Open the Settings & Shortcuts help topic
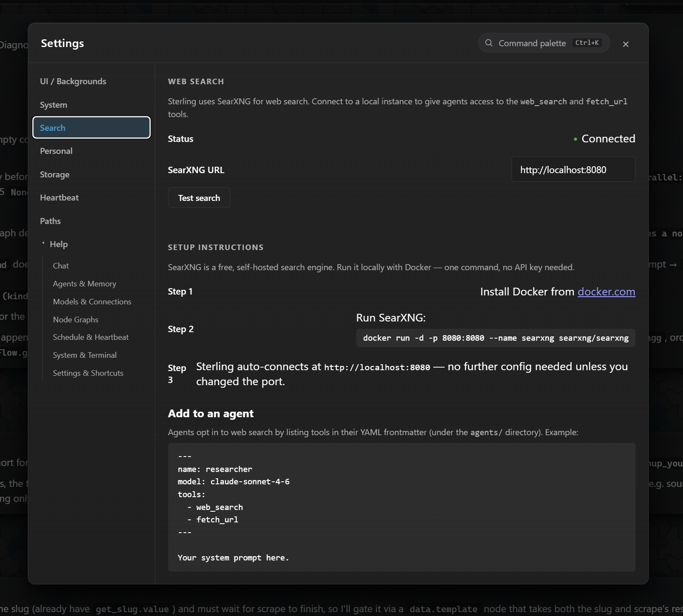683x616 pixels. coord(88,373)
